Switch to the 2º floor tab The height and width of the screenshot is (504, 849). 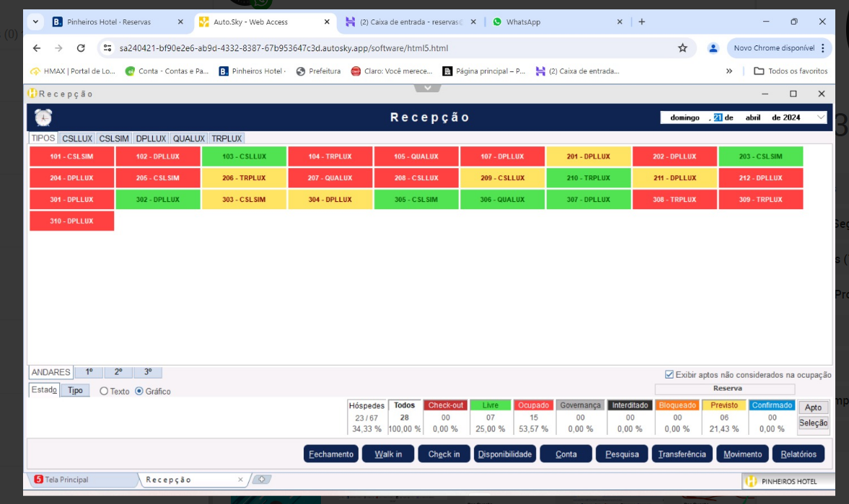point(118,372)
